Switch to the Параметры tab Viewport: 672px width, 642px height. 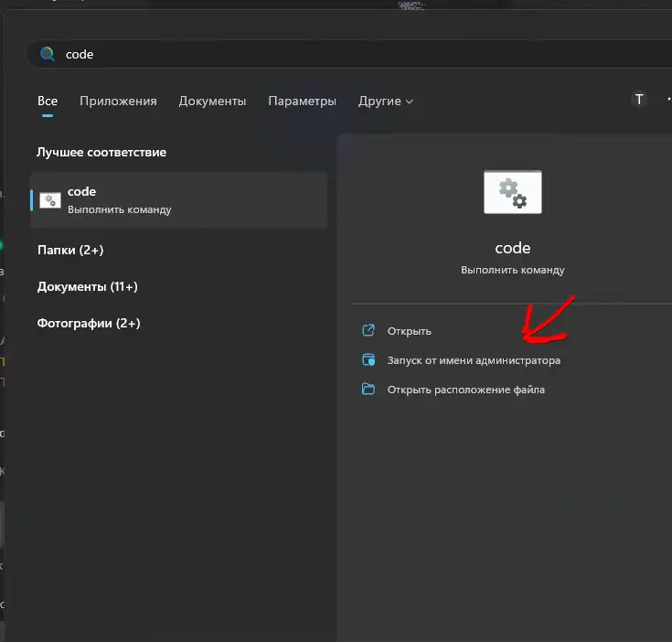pyautogui.click(x=302, y=102)
